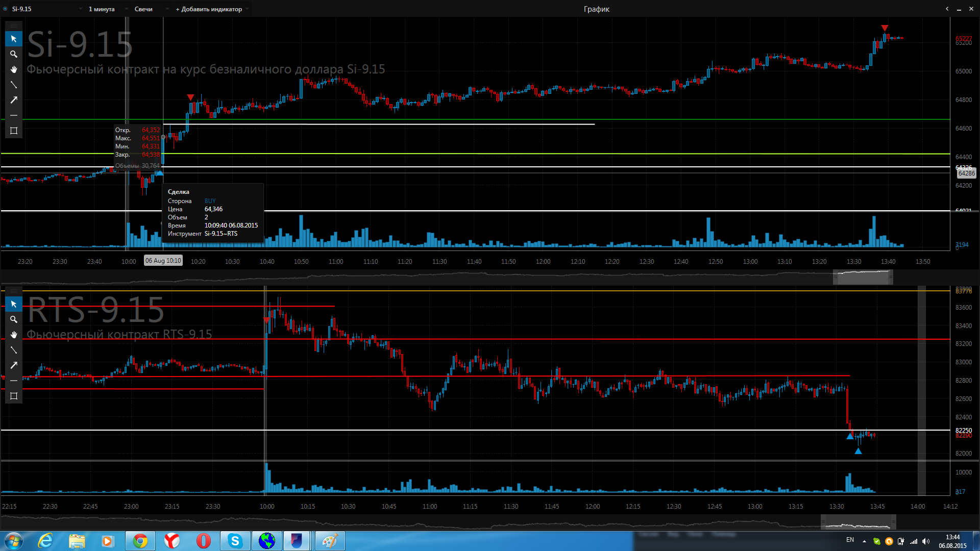Click the '06 Aug 10:10' time label

click(163, 261)
